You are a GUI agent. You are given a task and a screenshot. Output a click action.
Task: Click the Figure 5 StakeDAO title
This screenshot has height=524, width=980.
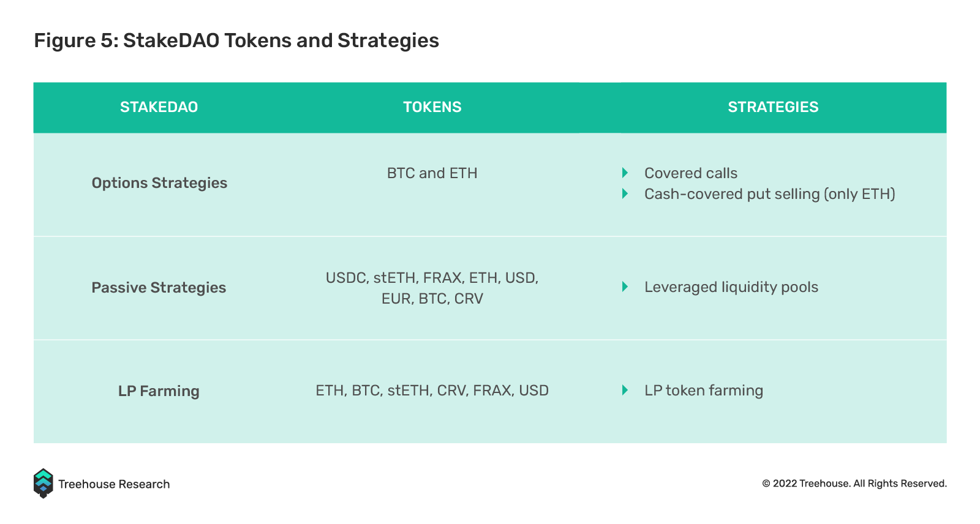236,40
